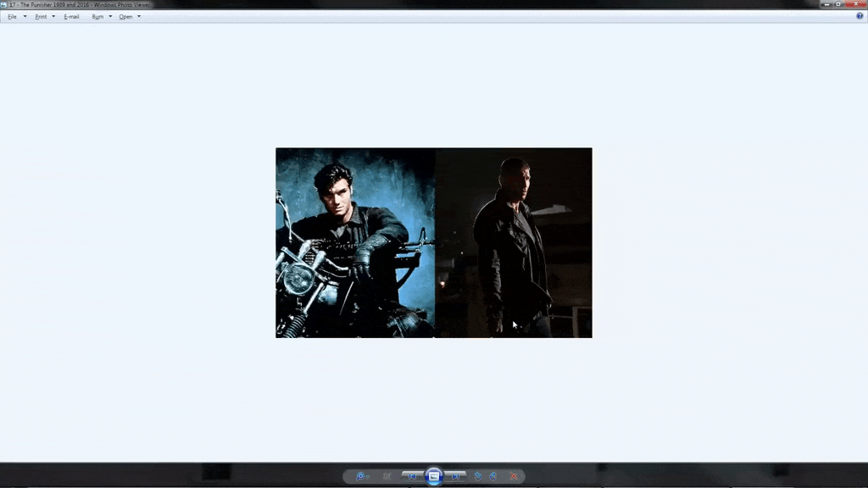Expand the Print dropdown arrow

pyautogui.click(x=53, y=17)
